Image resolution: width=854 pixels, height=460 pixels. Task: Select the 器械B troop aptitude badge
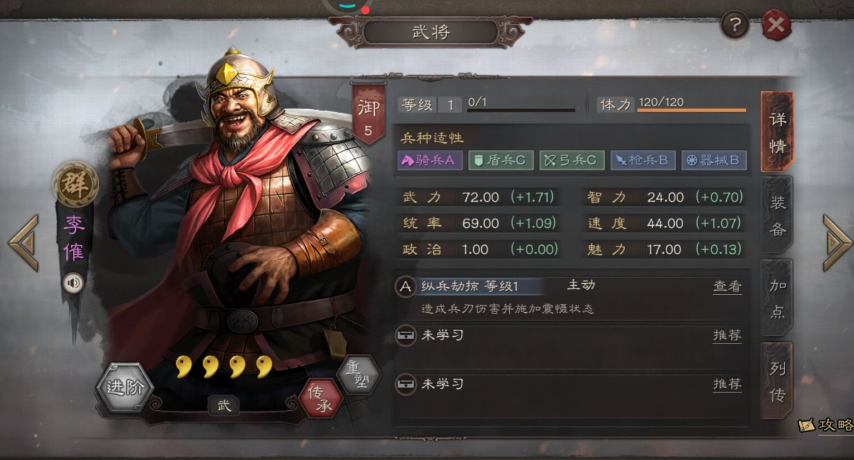pos(713,160)
